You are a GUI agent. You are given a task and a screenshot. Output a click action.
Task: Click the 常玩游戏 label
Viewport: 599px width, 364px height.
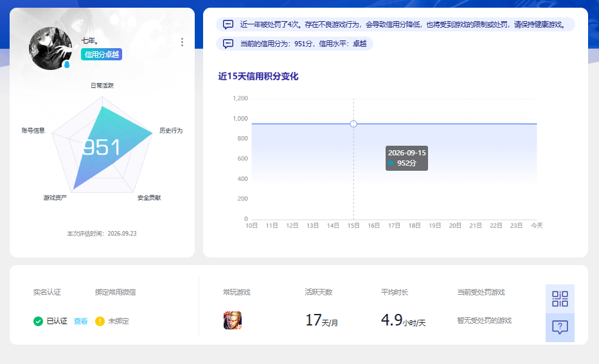237,292
